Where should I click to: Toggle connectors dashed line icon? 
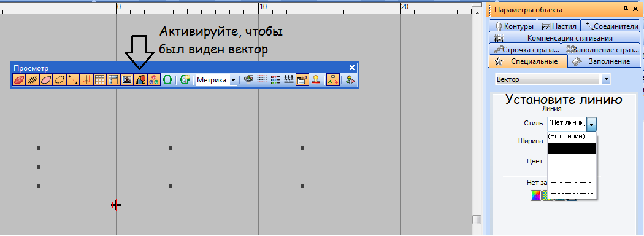[73, 80]
